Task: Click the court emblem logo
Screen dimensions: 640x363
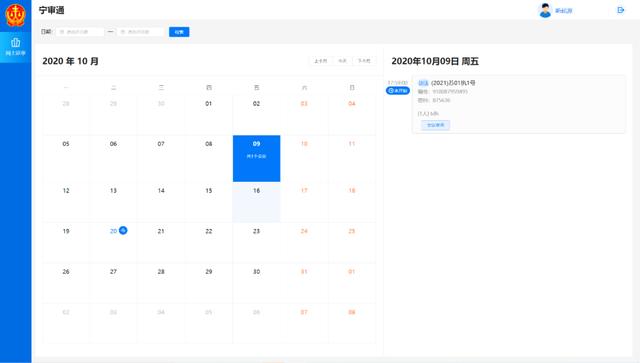Action: pyautogui.click(x=15, y=15)
